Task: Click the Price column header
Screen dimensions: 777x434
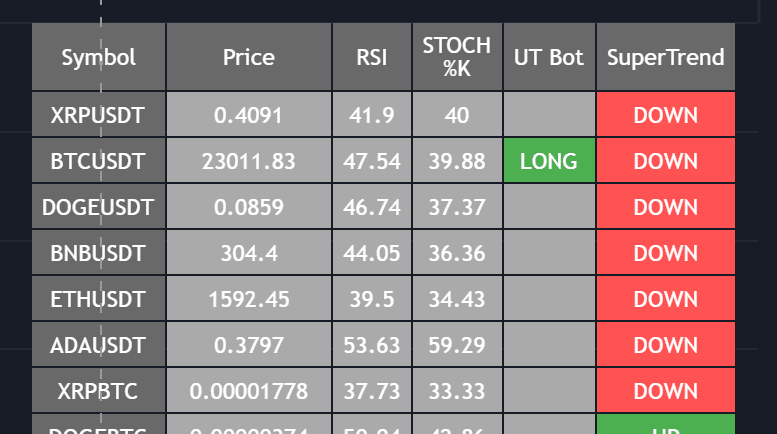Action: 249,57
